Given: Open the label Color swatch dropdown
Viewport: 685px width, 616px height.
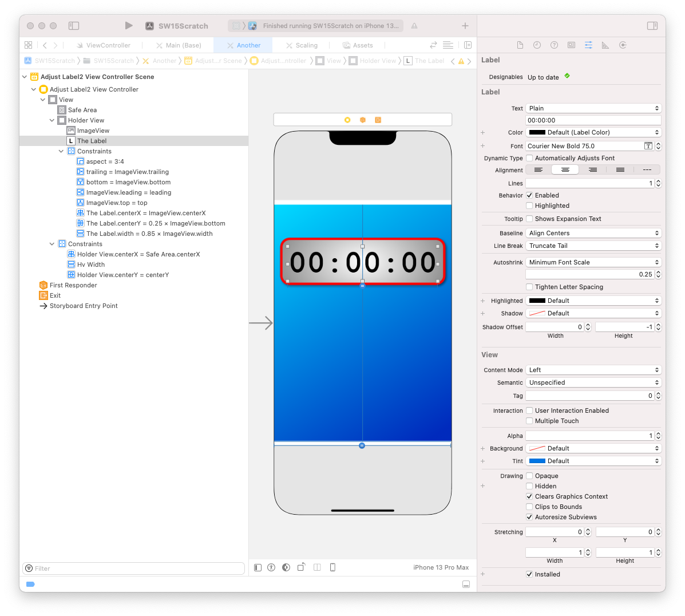Looking at the screenshot, I should coord(593,132).
